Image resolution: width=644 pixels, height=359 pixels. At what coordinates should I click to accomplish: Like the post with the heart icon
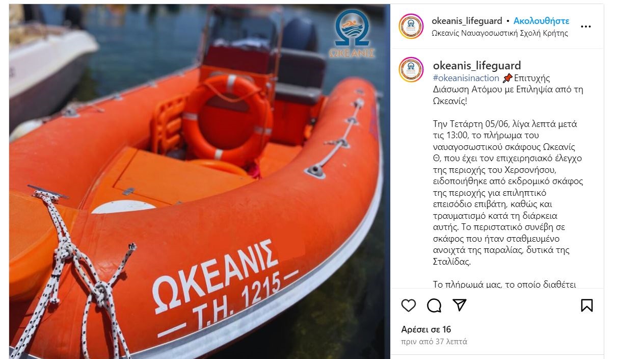pyautogui.click(x=409, y=305)
